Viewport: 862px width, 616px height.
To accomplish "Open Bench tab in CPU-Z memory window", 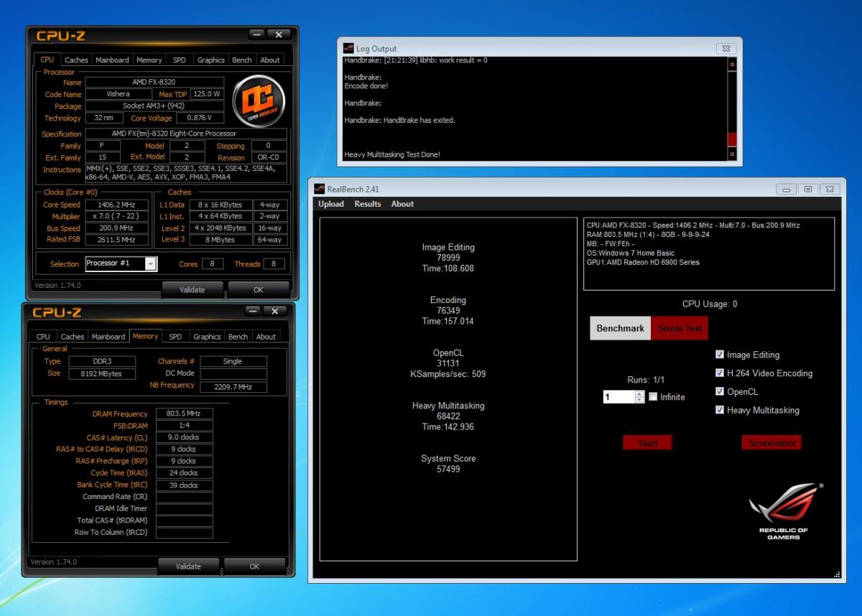I will coord(238,337).
